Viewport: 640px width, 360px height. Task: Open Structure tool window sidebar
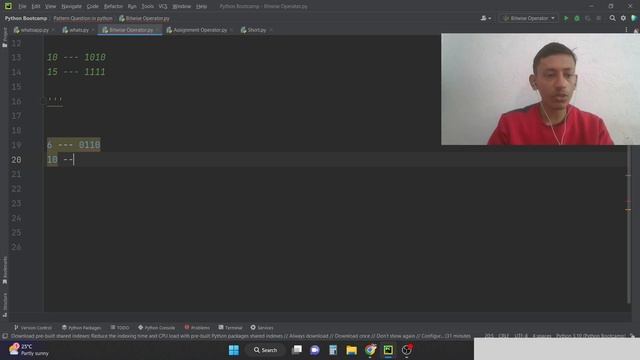click(x=4, y=305)
